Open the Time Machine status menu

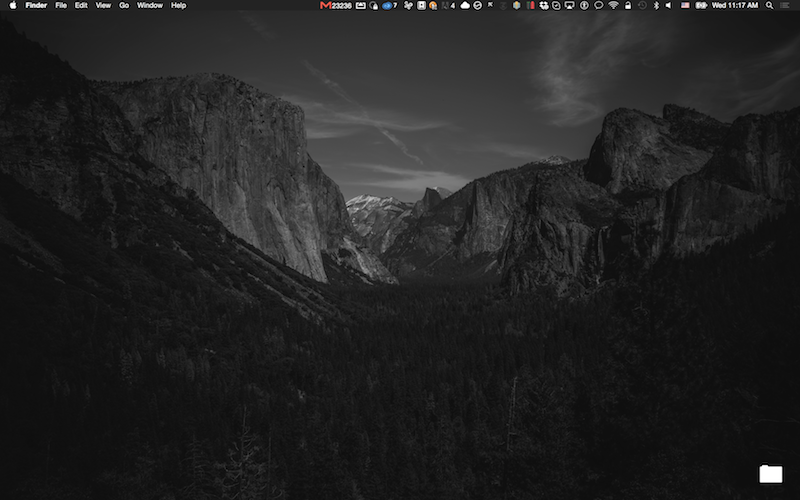(642, 5)
